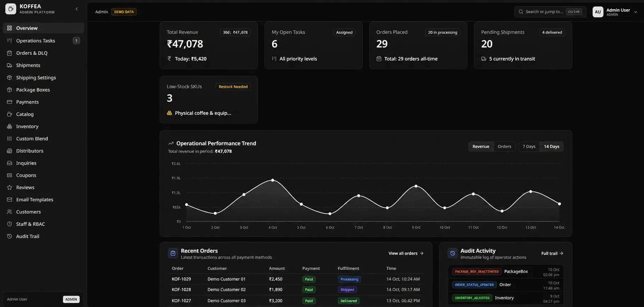Viewport: 644px width, 307px height.
Task: Click the Shipping Settings box icon
Action: coord(10,77)
